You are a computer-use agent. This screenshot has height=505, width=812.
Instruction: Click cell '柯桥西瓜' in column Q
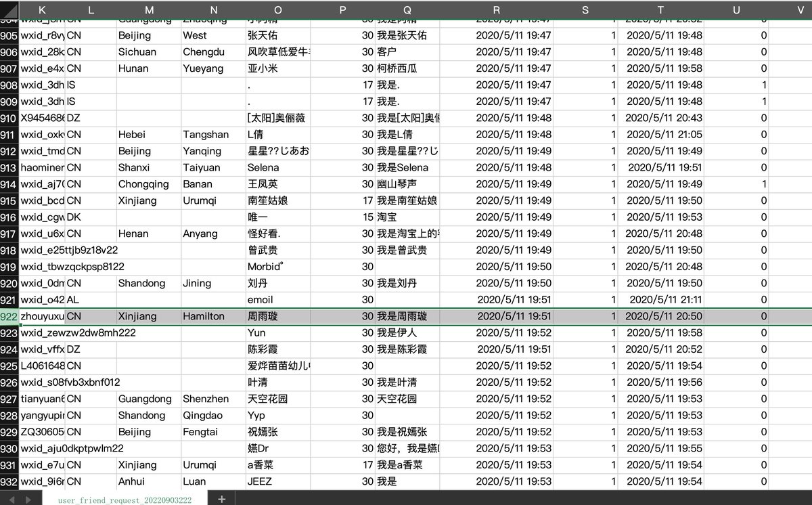click(407, 68)
